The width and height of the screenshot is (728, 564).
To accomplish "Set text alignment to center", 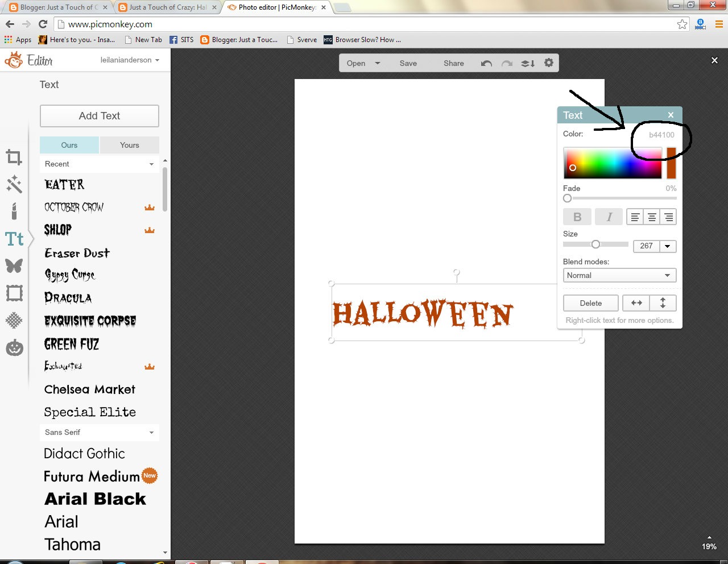I will tap(652, 217).
